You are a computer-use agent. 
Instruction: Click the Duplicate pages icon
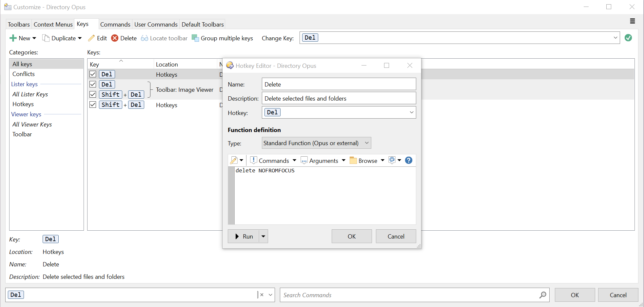click(46, 38)
